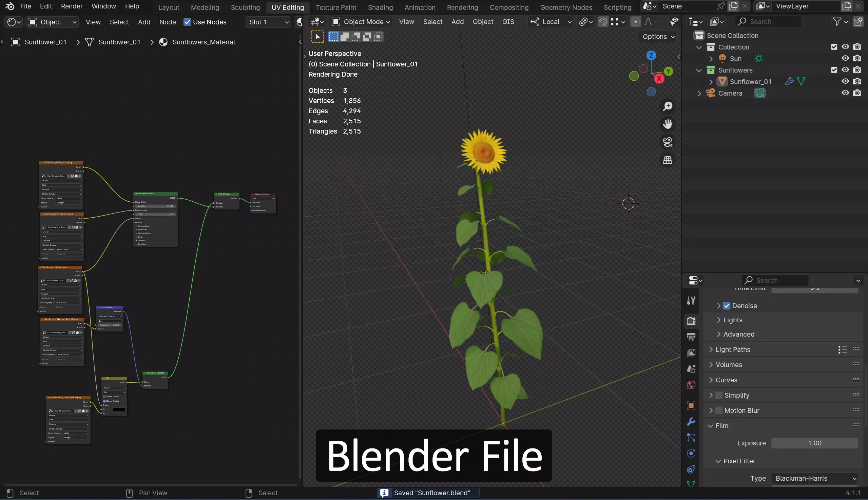868x500 pixels.
Task: Click Sunflowers_Material in the breadcrumb
Action: tap(204, 42)
